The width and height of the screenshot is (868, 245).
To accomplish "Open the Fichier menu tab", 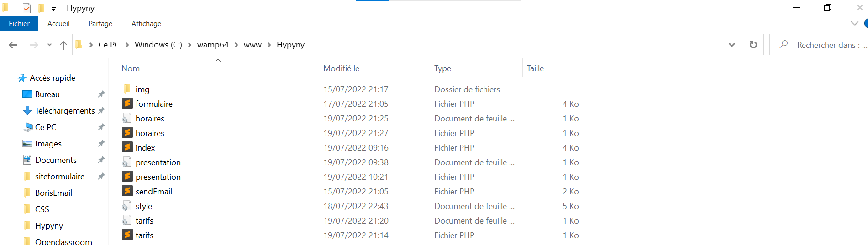I will pyautogui.click(x=19, y=23).
